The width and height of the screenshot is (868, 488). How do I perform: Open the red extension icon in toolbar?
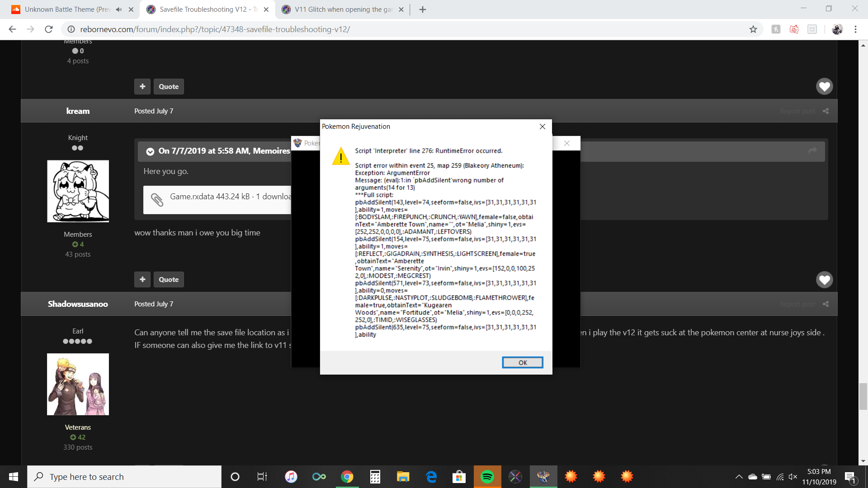(794, 29)
